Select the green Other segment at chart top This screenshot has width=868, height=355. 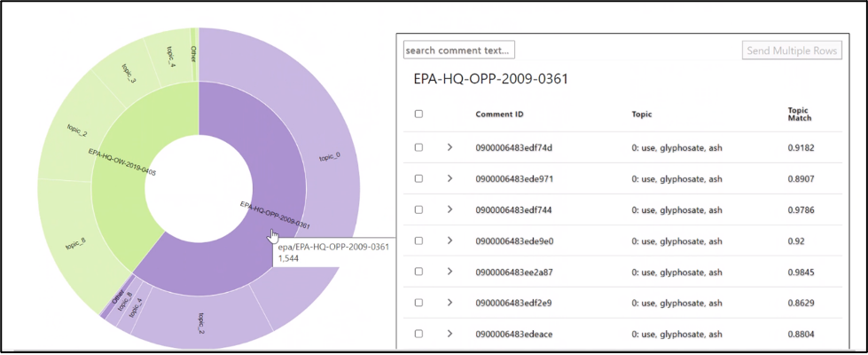point(194,55)
